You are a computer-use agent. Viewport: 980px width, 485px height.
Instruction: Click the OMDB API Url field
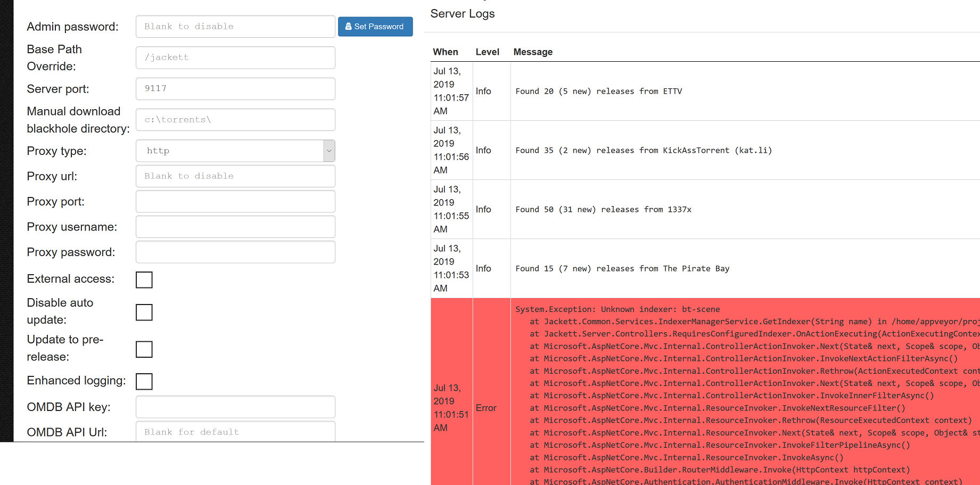[x=235, y=432]
